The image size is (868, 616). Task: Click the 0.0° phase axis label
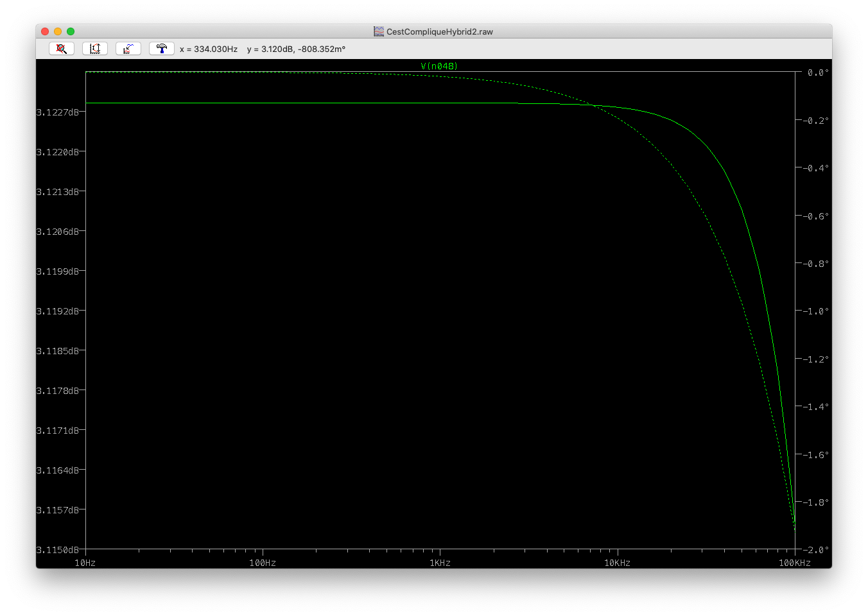[818, 73]
